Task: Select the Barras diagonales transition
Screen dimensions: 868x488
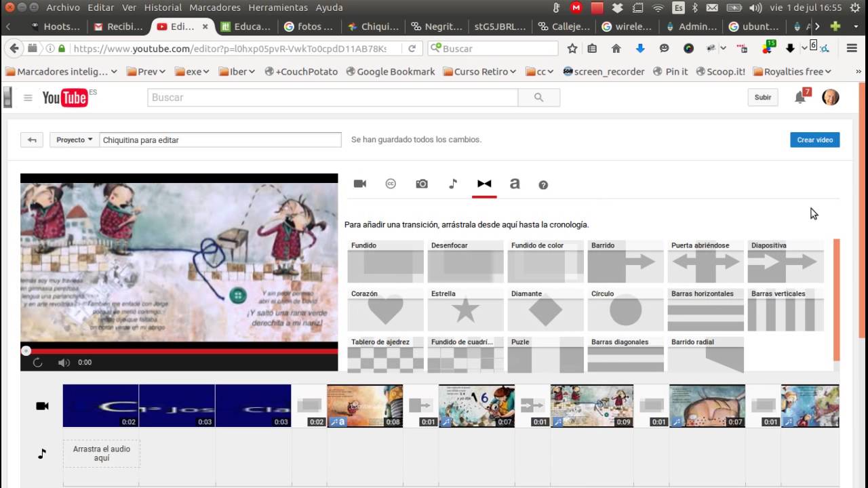Action: 625,354
